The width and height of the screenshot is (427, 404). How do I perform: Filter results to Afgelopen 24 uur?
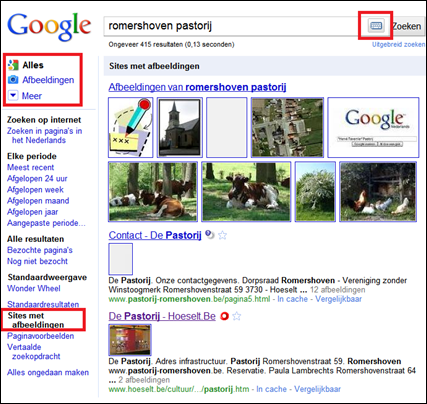pyautogui.click(x=37, y=179)
